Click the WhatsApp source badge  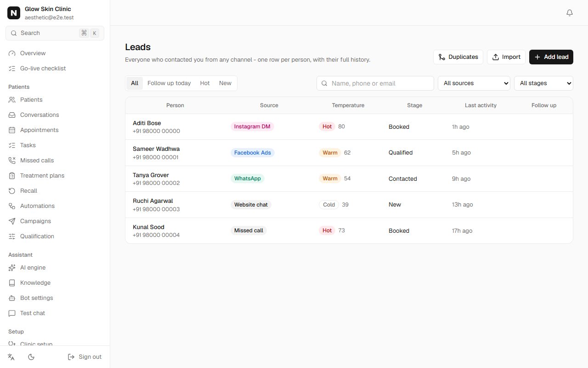[x=248, y=178]
